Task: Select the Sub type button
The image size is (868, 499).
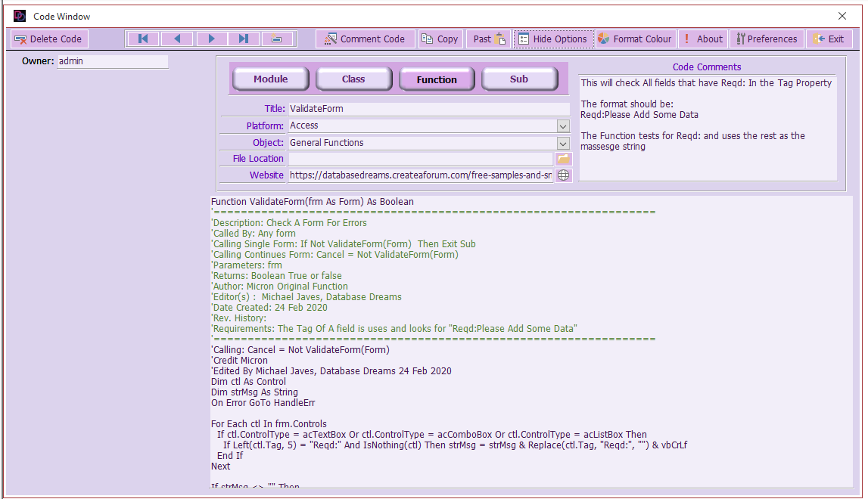Action: [519, 79]
